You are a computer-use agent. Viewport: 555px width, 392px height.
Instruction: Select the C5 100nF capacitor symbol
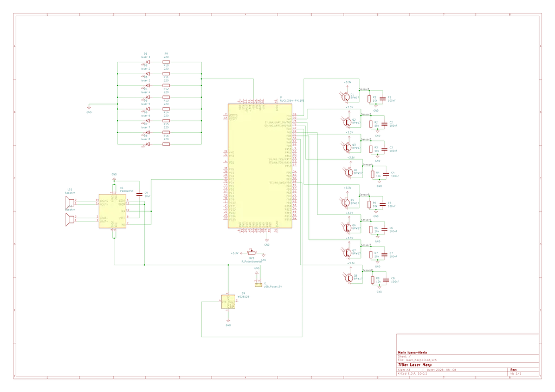382,205
